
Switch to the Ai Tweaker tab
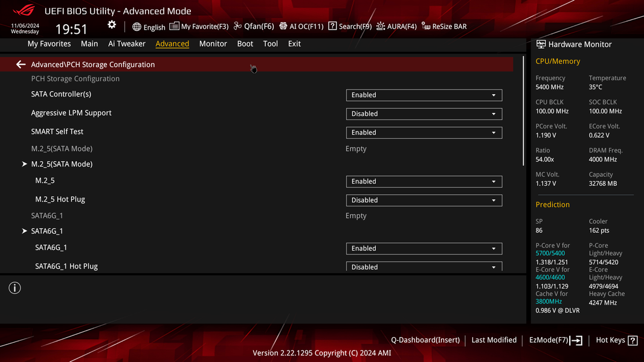(126, 44)
